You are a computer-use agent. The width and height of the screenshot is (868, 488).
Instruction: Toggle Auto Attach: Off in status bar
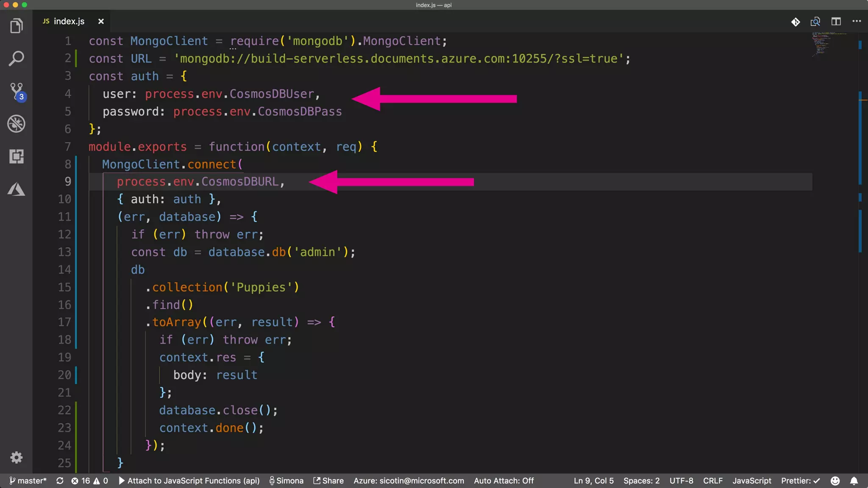(504, 481)
